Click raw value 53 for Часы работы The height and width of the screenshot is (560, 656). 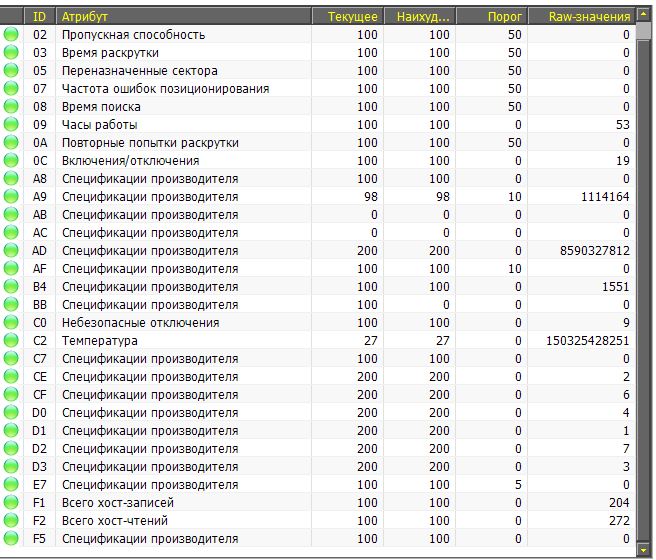(x=623, y=125)
